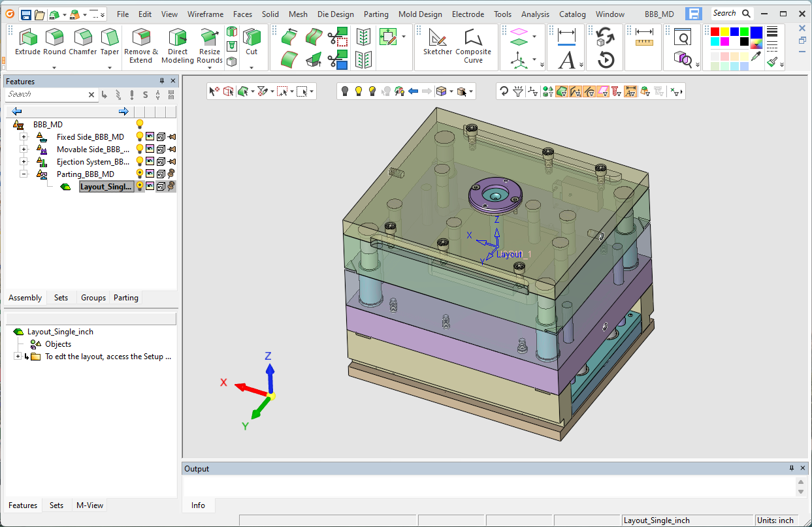Viewport: 812px width, 527px height.
Task: Open the Sketcher tool
Action: pos(438,42)
